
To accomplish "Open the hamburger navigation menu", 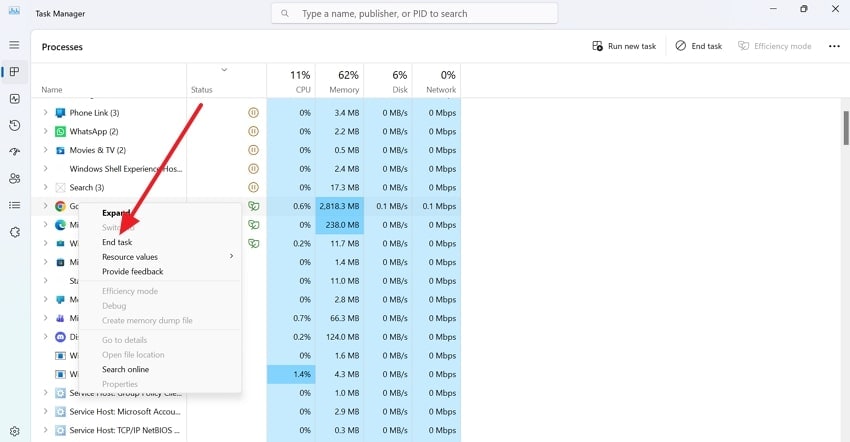I will pos(14,45).
